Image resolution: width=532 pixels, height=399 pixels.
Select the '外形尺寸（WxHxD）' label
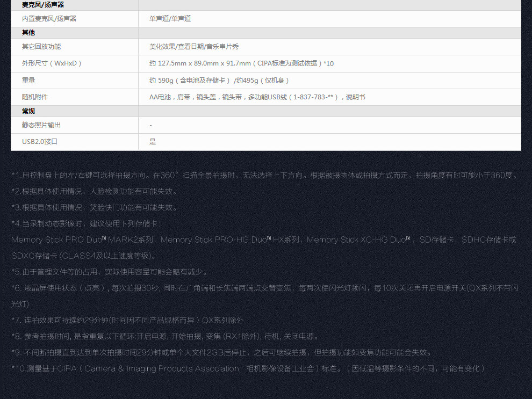[52, 63]
